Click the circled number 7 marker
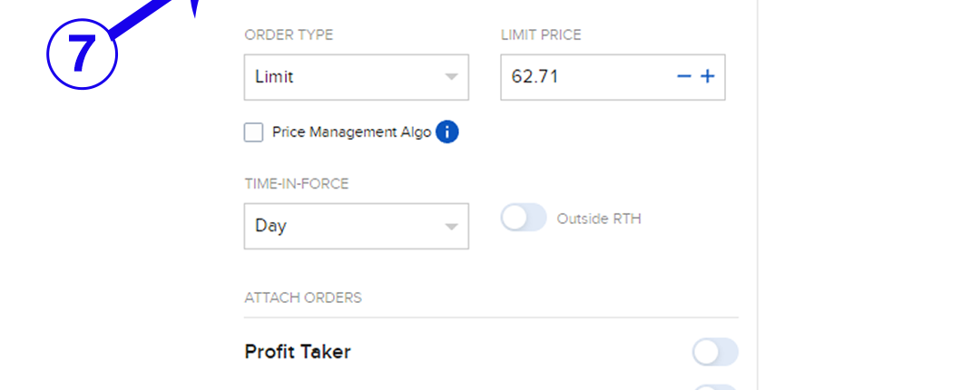This screenshot has width=980, height=390. 82,54
